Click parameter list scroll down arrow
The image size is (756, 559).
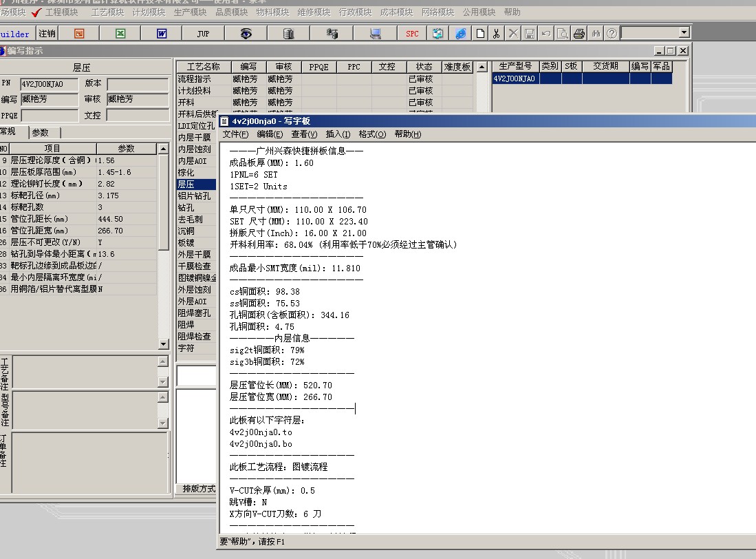point(164,344)
